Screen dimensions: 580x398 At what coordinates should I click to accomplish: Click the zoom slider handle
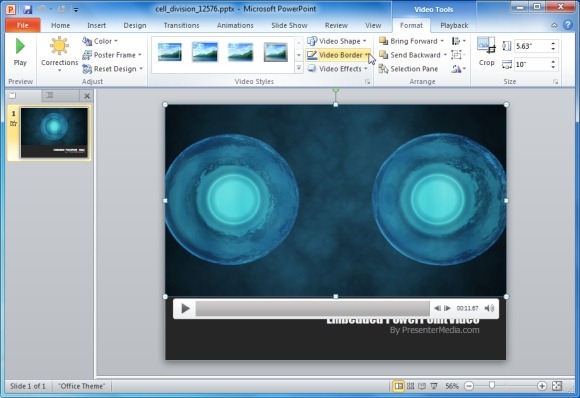tap(492, 386)
